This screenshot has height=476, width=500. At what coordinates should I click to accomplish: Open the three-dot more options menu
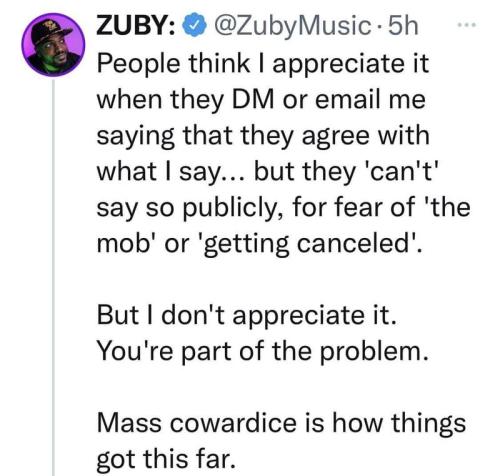466,25
